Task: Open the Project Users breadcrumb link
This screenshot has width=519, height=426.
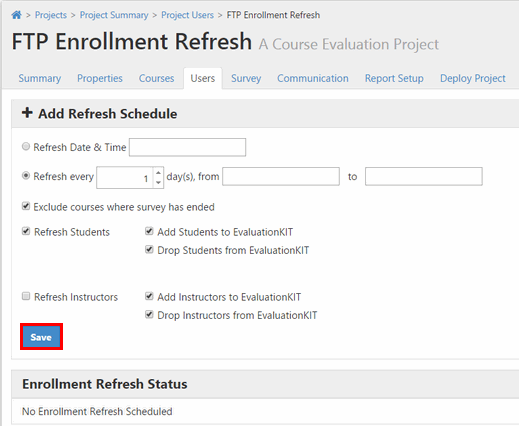Action: (187, 15)
